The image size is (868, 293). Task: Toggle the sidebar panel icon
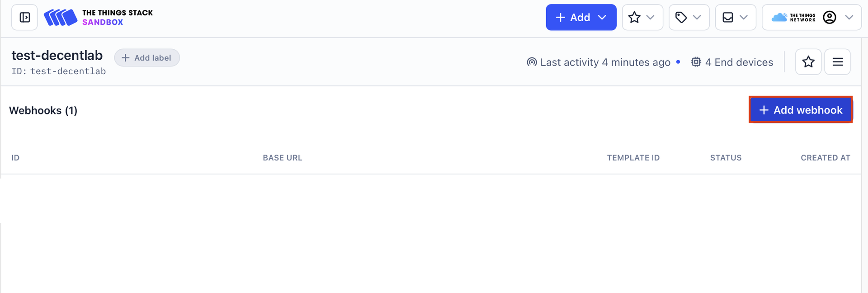[x=24, y=17]
